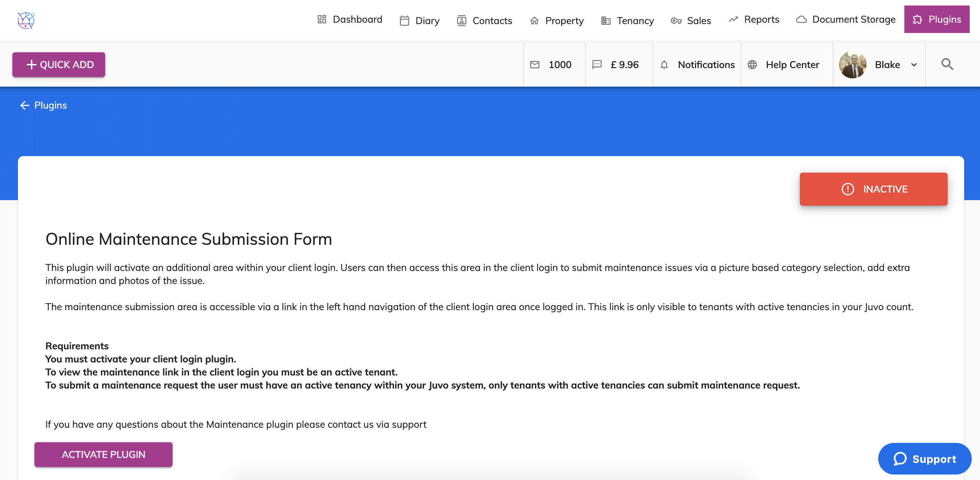The height and width of the screenshot is (480, 980).
Task: Open the Property menu
Action: 557,21
